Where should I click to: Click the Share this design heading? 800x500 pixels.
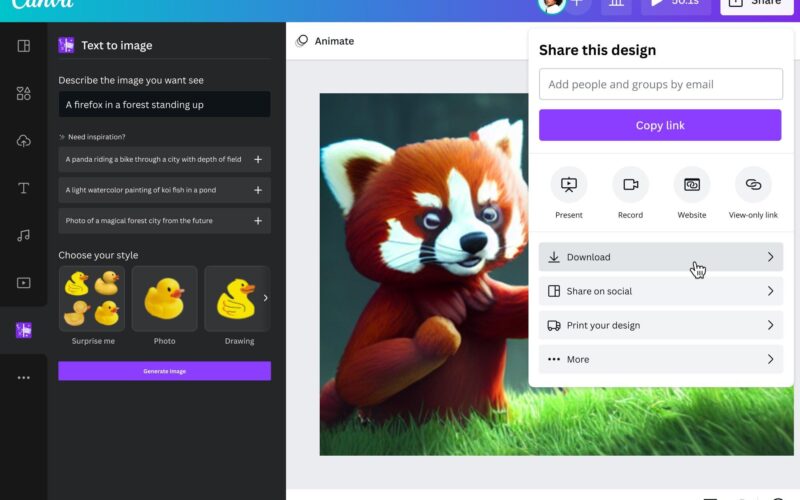[597, 50]
